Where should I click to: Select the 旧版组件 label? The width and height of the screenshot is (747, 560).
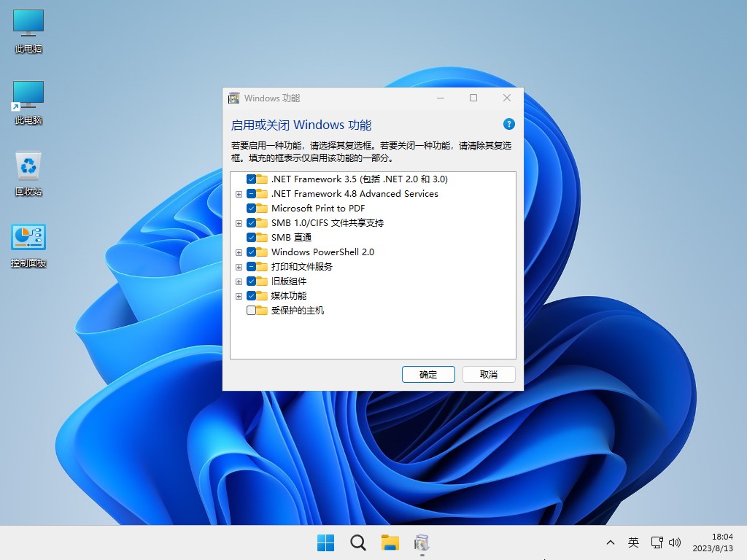289,281
